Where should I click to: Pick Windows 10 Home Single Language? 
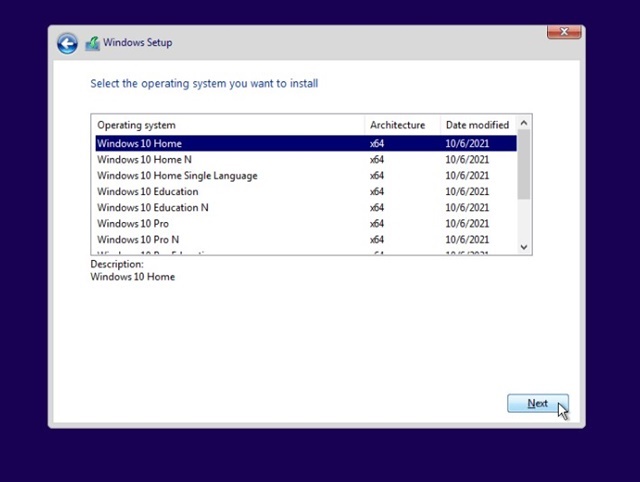pyautogui.click(x=306, y=175)
